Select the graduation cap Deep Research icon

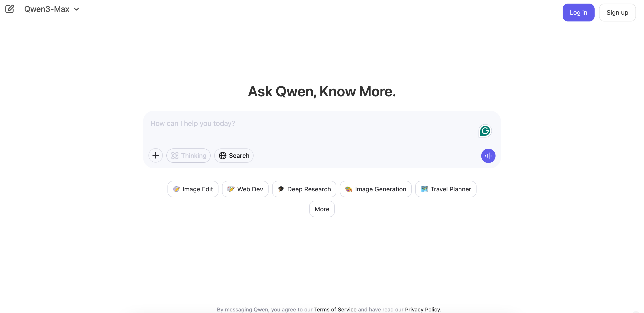pos(281,189)
